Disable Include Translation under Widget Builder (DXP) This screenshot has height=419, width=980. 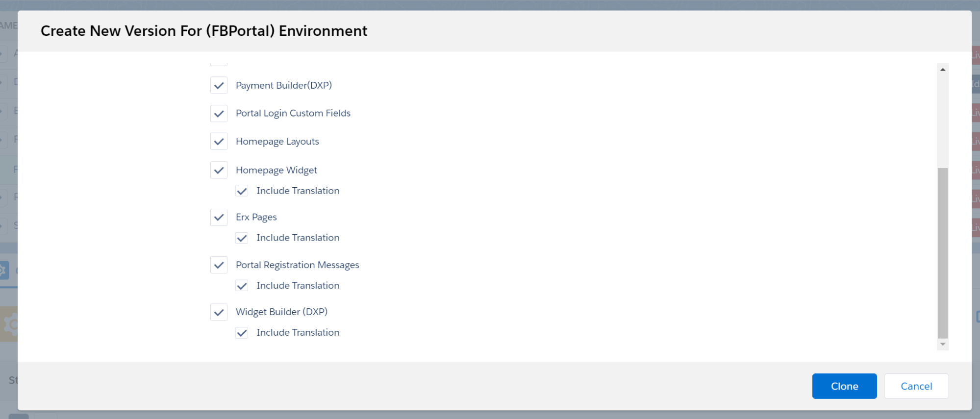pos(242,333)
